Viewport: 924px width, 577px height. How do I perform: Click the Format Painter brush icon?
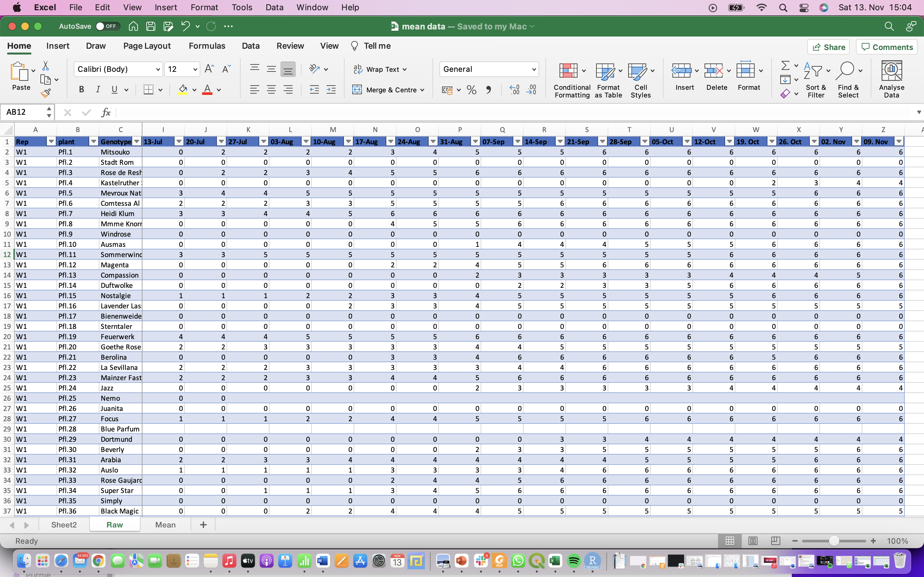[46, 93]
